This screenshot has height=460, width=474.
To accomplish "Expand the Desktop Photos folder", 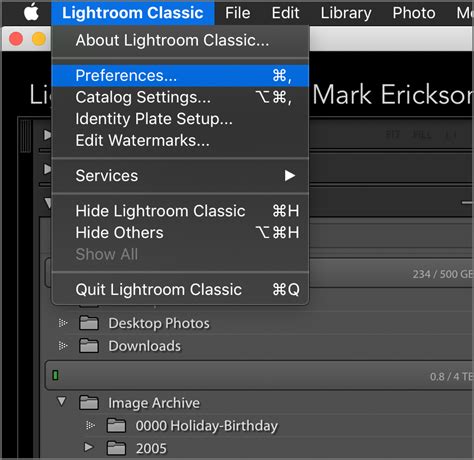I will coord(63,323).
